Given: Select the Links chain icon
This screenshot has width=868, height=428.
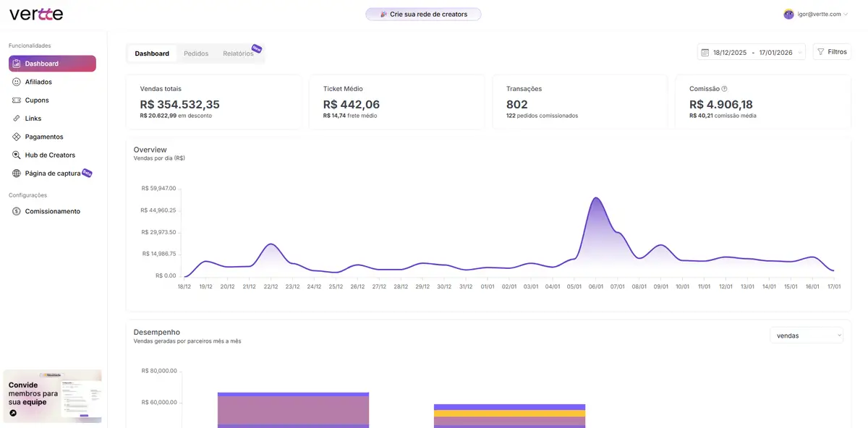Looking at the screenshot, I should click(x=16, y=118).
